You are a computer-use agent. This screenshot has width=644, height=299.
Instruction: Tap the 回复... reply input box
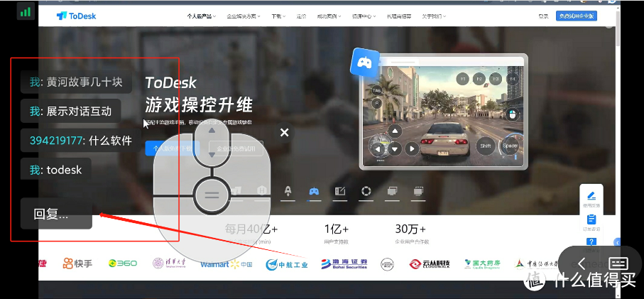click(56, 214)
